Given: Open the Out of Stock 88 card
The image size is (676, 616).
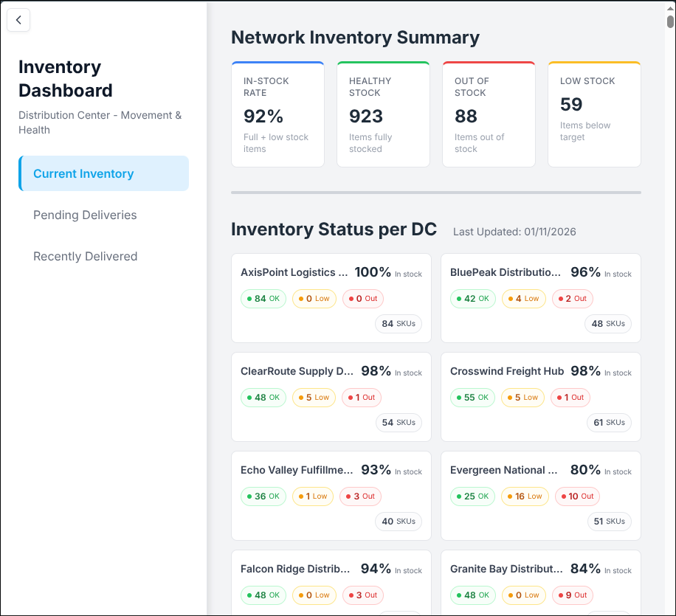Looking at the screenshot, I should click(x=489, y=114).
